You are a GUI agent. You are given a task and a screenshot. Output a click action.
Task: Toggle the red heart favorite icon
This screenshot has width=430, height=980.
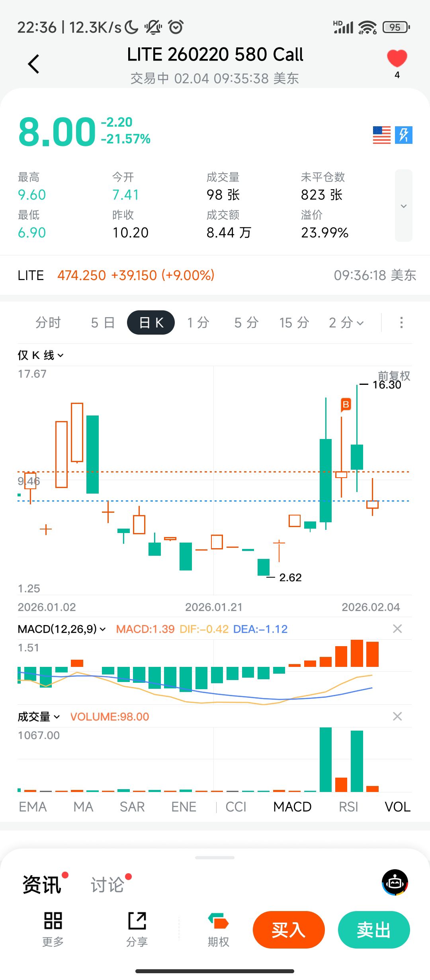pos(397,59)
